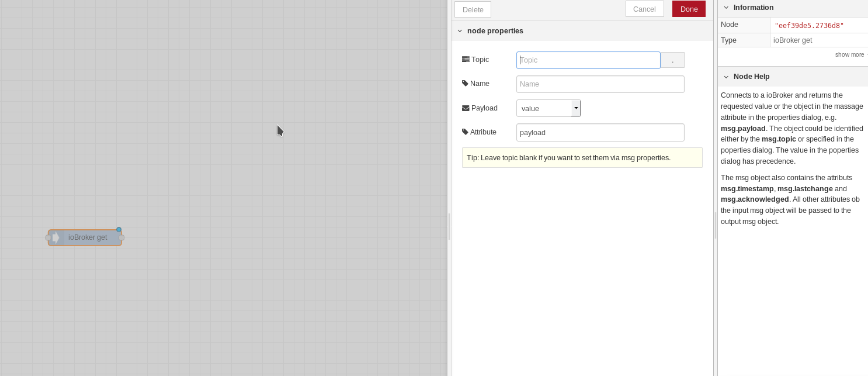The height and width of the screenshot is (376, 868).
Task: Open the topic selector dot button
Action: (x=672, y=60)
